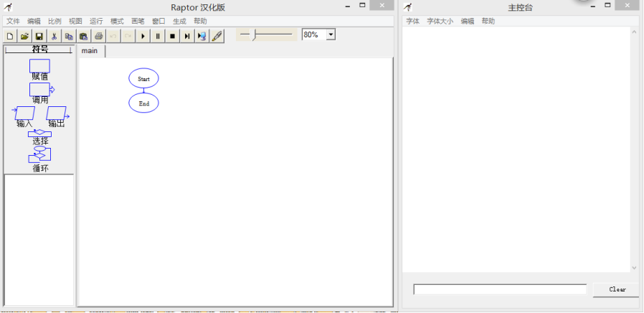Open the 比例 menu

(x=55, y=21)
